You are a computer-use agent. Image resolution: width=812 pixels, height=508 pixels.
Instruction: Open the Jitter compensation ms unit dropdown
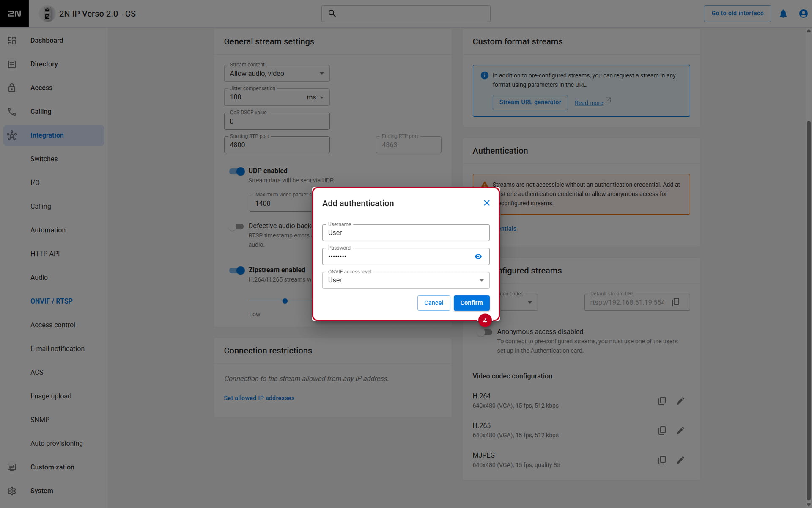315,97
